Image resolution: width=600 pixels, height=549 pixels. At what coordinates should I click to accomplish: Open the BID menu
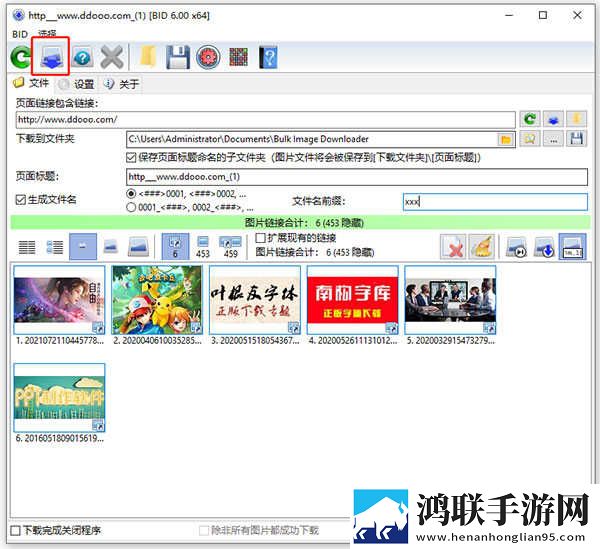click(x=20, y=34)
